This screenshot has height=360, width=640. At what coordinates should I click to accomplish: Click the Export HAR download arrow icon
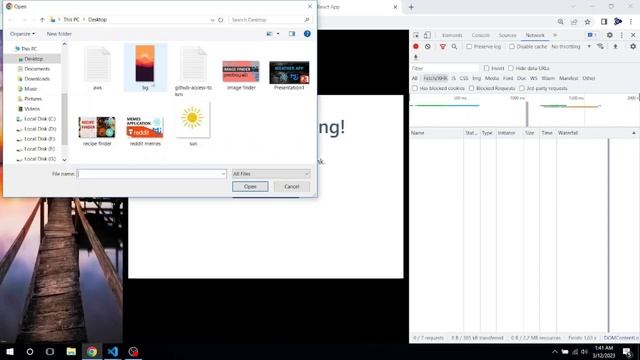416,57
